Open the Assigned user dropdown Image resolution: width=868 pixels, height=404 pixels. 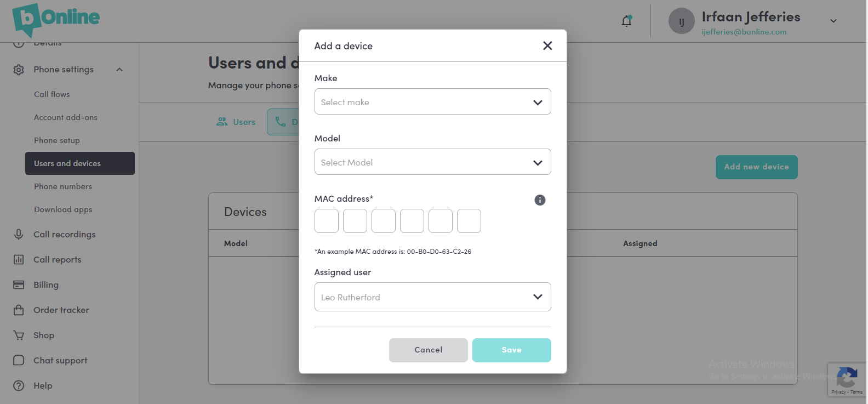432,297
